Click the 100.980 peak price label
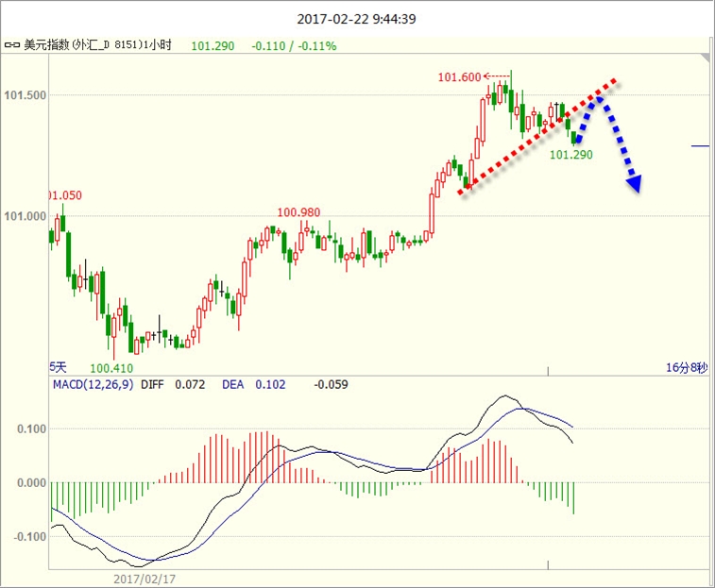 pos(298,212)
